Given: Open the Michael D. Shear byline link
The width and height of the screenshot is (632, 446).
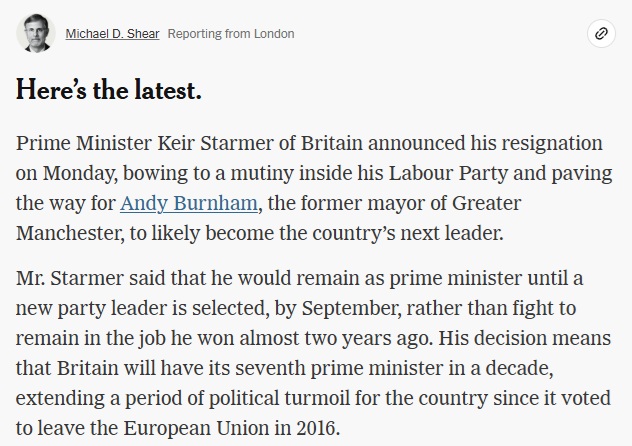Looking at the screenshot, I should point(112,34).
